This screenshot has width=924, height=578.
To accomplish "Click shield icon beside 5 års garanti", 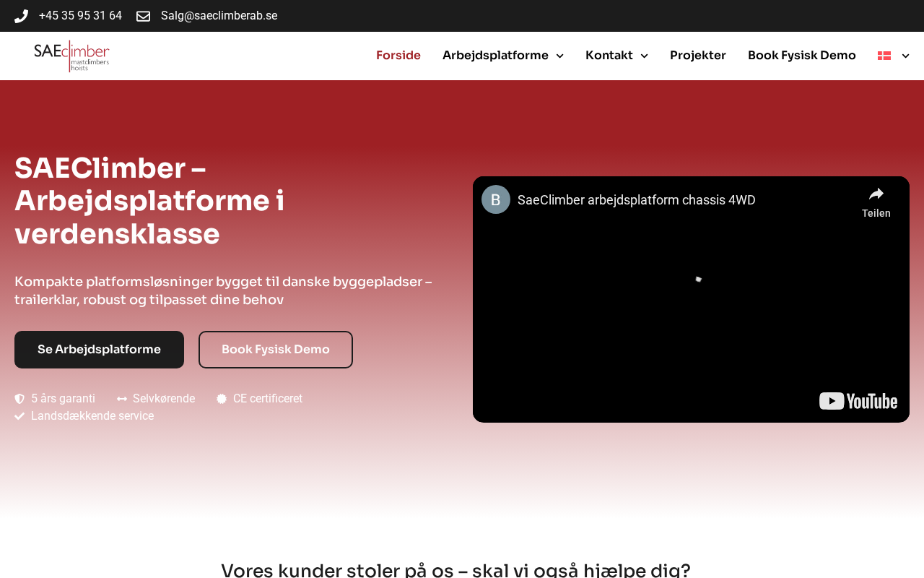I will [19, 399].
